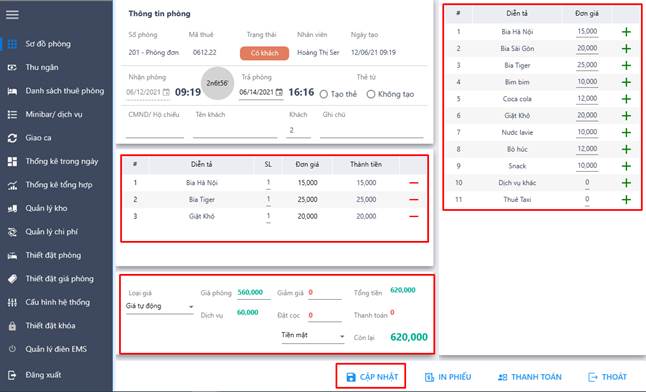
Task: Remove Bia Tiger row with minus icon
Action: (414, 200)
